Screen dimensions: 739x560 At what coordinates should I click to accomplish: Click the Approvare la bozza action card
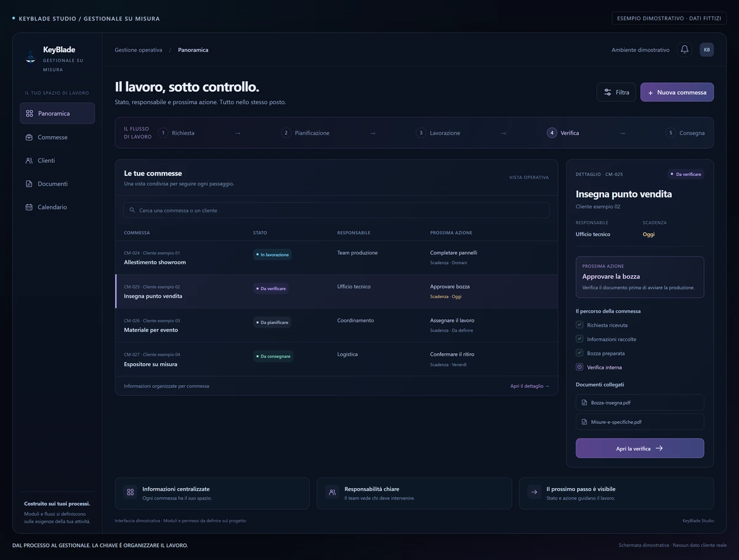[640, 277]
